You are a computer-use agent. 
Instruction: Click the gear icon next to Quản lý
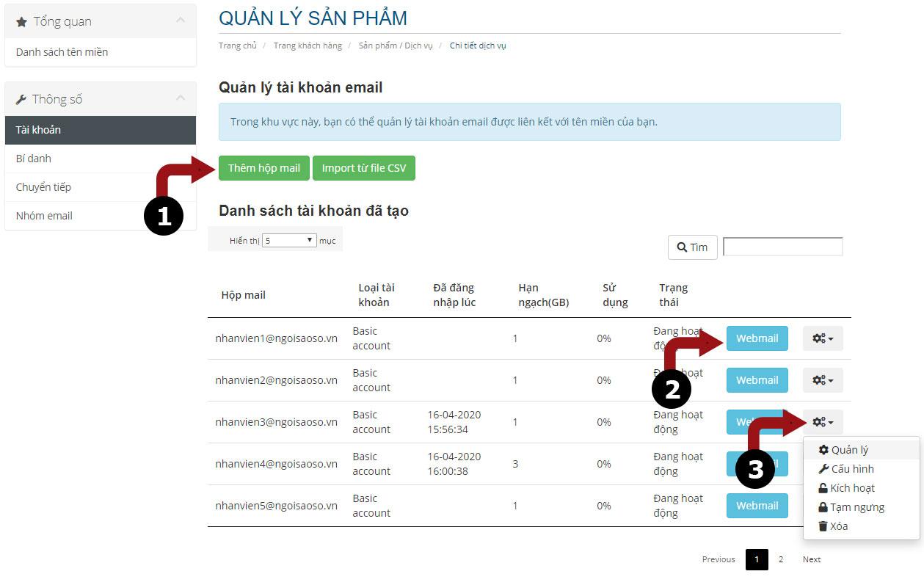[823, 449]
